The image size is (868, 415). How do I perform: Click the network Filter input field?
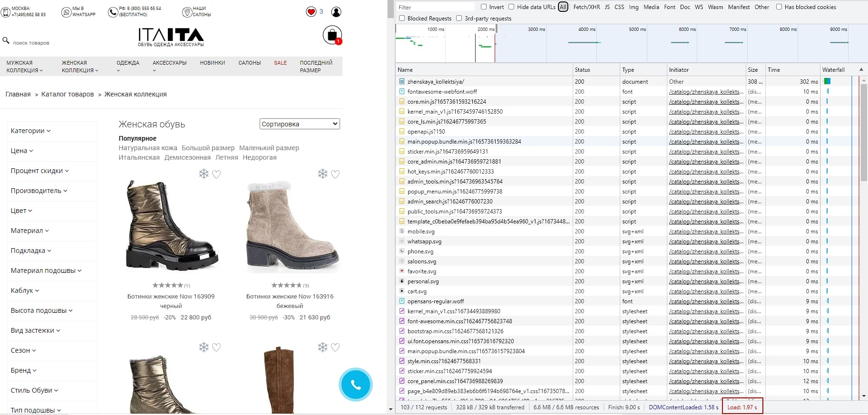click(435, 7)
